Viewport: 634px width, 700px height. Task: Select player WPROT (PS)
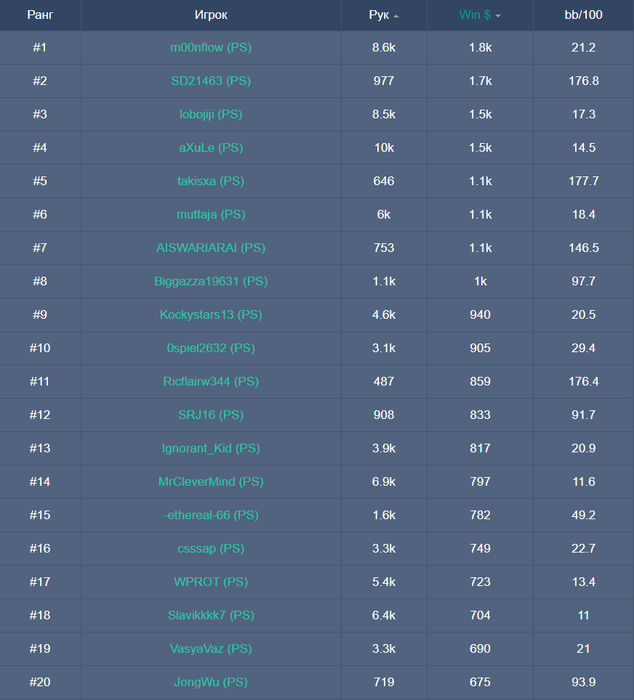211,582
